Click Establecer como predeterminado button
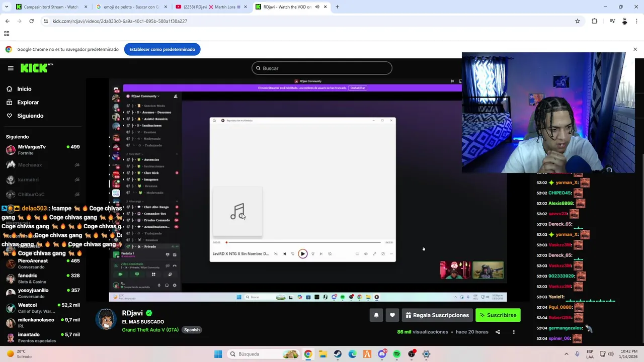This screenshot has width=644, height=362. click(162, 49)
